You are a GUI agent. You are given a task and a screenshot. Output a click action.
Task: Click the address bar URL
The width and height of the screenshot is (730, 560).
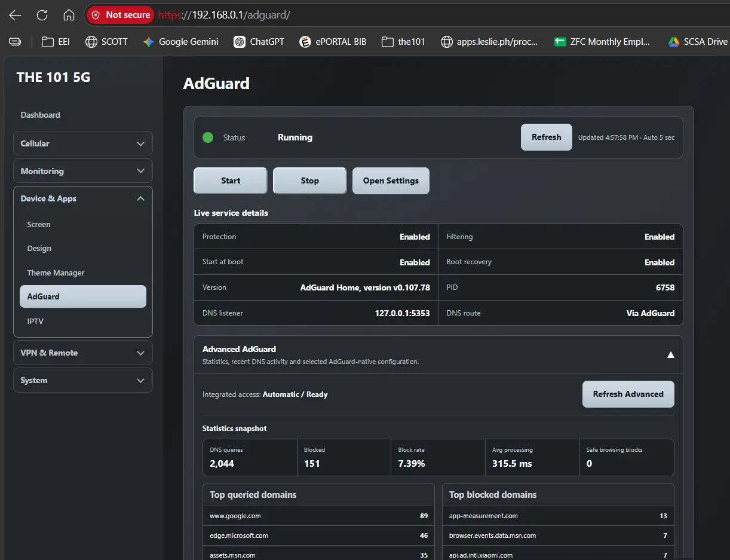[x=224, y=15]
